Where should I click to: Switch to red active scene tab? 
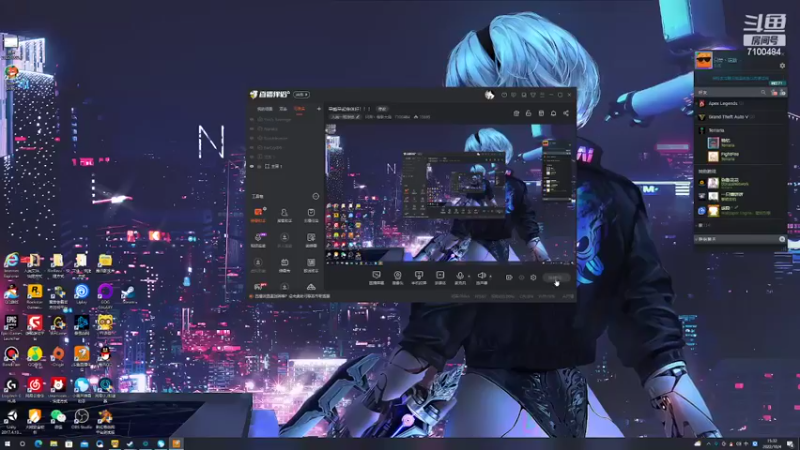pyautogui.click(x=299, y=109)
